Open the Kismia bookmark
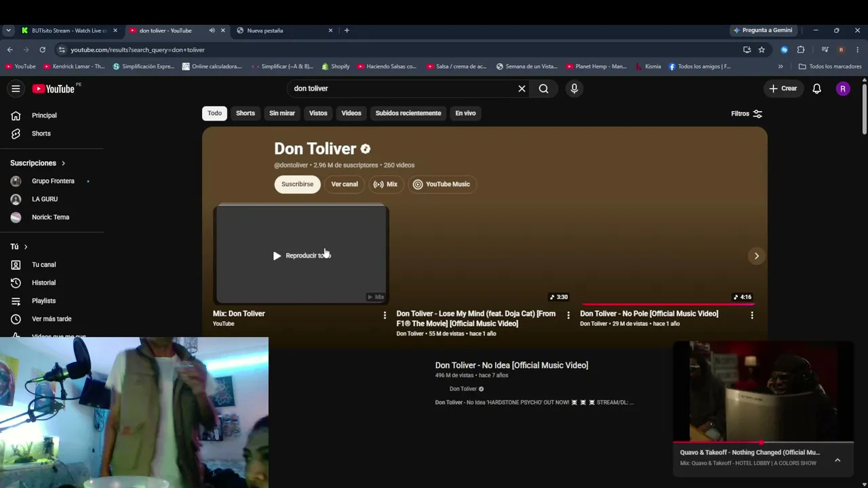 [648, 66]
